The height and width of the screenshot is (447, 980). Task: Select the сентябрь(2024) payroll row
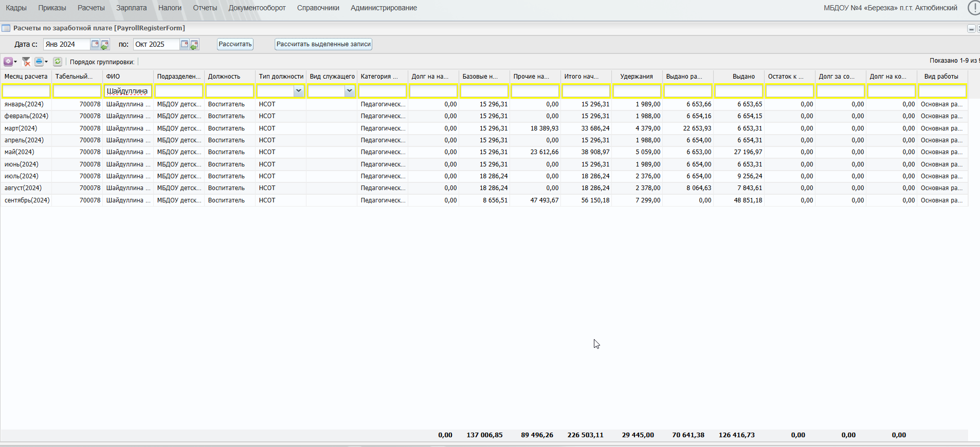(27, 200)
